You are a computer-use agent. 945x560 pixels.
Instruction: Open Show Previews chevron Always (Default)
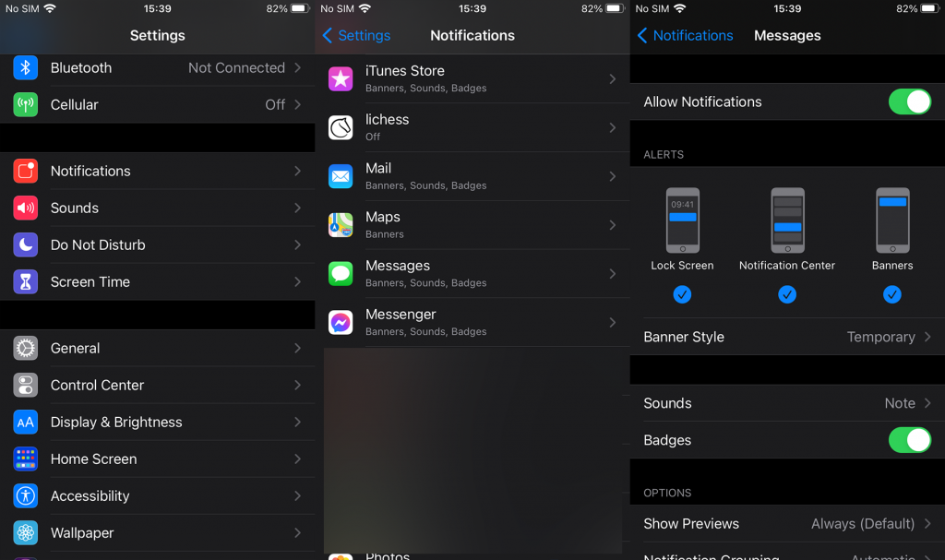coord(927,524)
